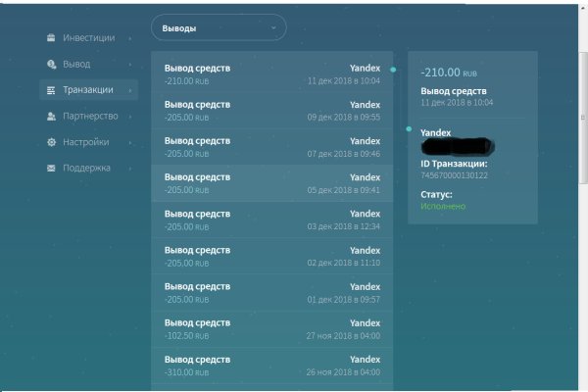Click the envelope icon beside Поддержка
This screenshot has width=588, height=392.
tap(51, 168)
